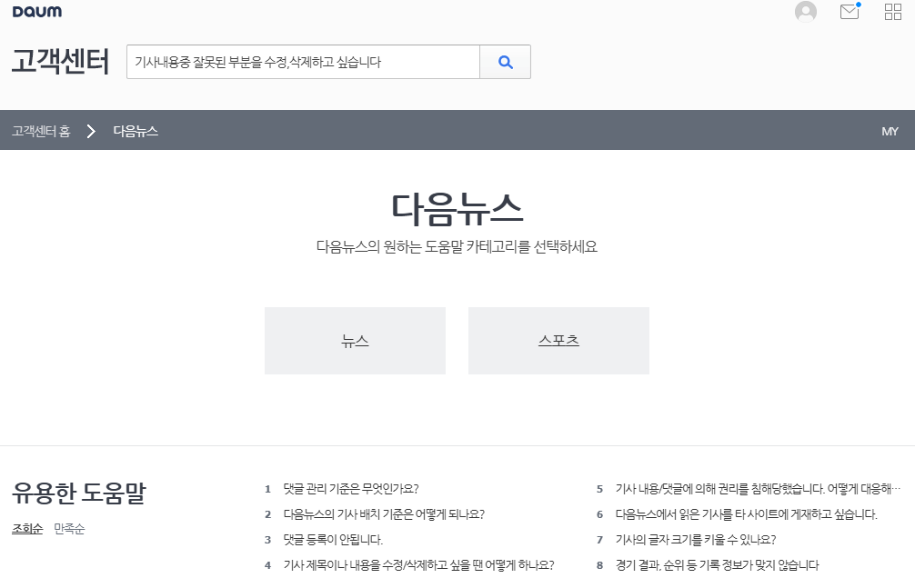Click the 고객센터 title link

pos(61,61)
